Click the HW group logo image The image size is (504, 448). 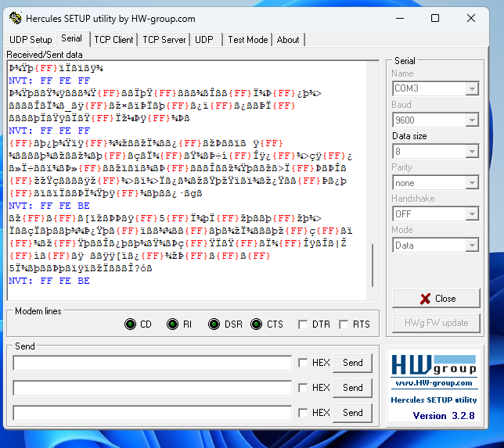click(434, 365)
